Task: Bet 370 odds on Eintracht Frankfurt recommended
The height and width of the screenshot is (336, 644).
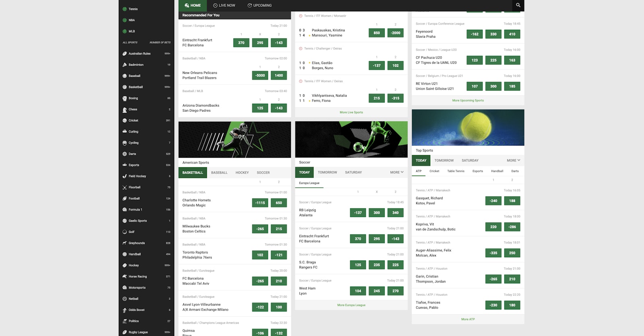Action: tap(241, 43)
